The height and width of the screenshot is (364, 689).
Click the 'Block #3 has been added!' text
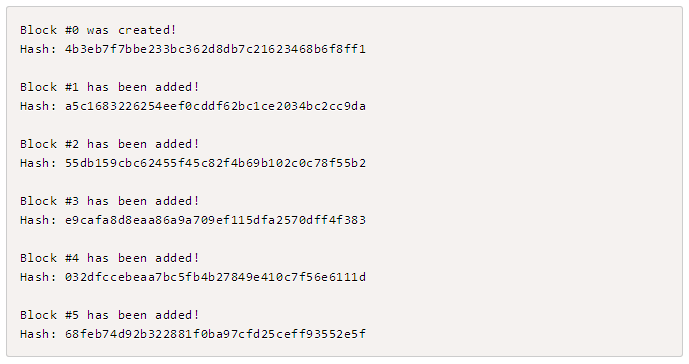(110, 201)
